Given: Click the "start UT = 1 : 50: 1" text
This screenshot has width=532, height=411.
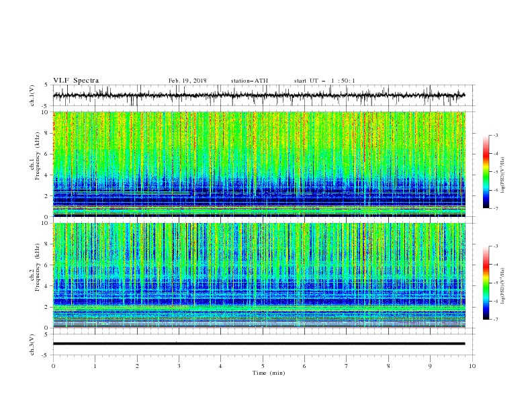Looking at the screenshot, I should click(324, 81).
